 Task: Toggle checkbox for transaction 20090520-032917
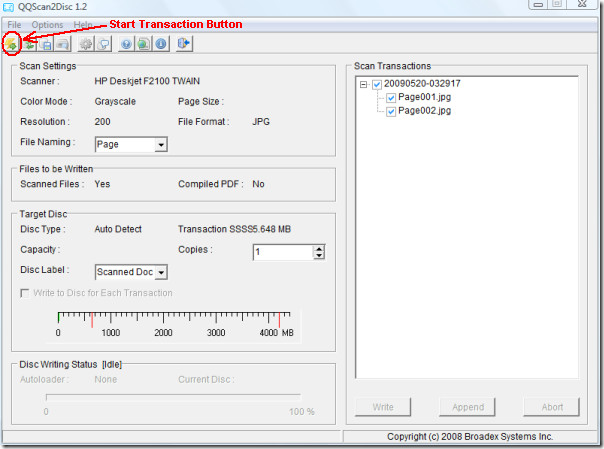[377, 84]
